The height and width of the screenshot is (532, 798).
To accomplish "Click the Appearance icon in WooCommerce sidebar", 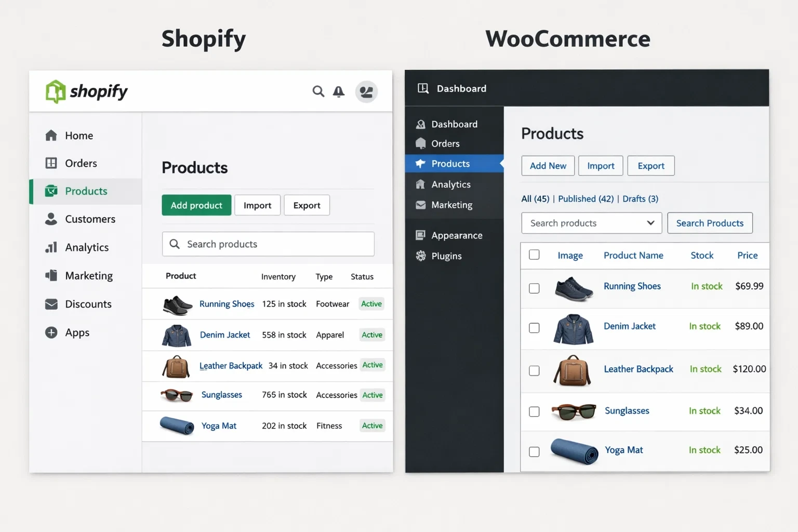I will click(421, 235).
